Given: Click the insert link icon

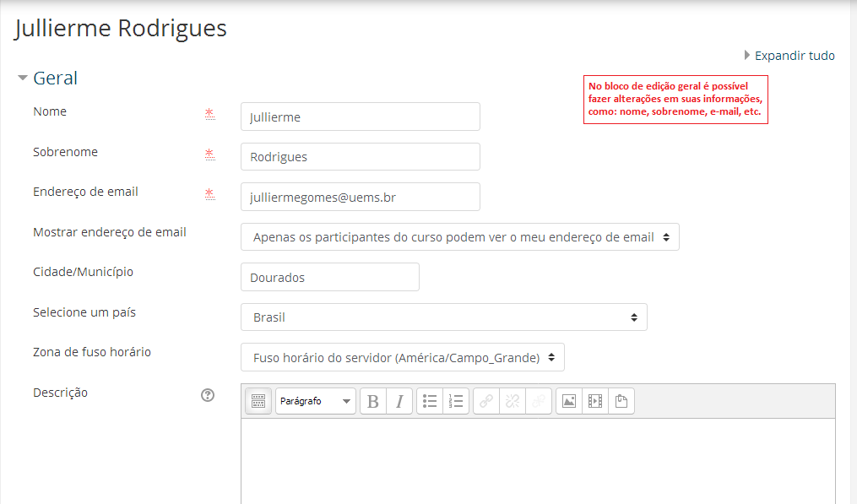Looking at the screenshot, I should pos(486,401).
